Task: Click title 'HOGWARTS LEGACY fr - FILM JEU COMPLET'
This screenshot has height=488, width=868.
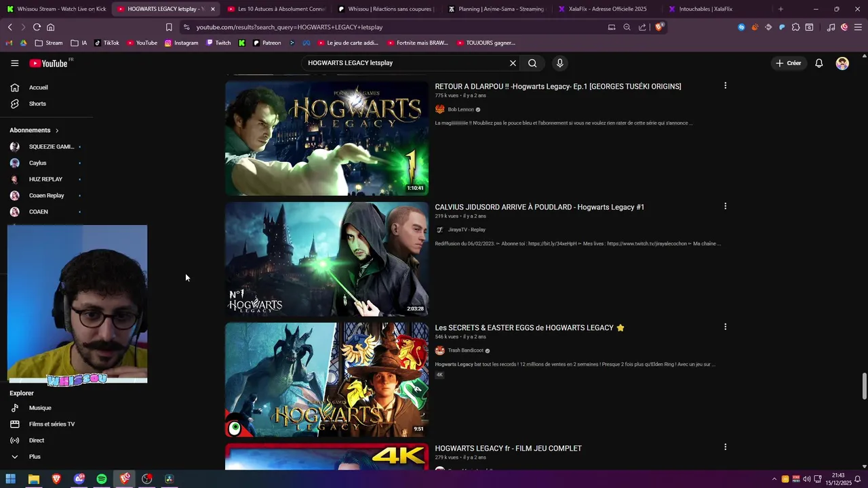Action: pyautogui.click(x=508, y=448)
